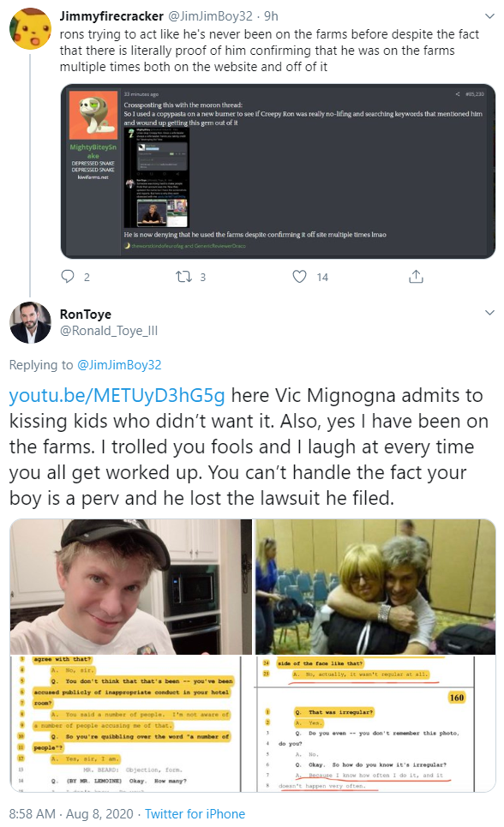Click RonToye's profile picture
The image size is (504, 827).
click(x=30, y=322)
